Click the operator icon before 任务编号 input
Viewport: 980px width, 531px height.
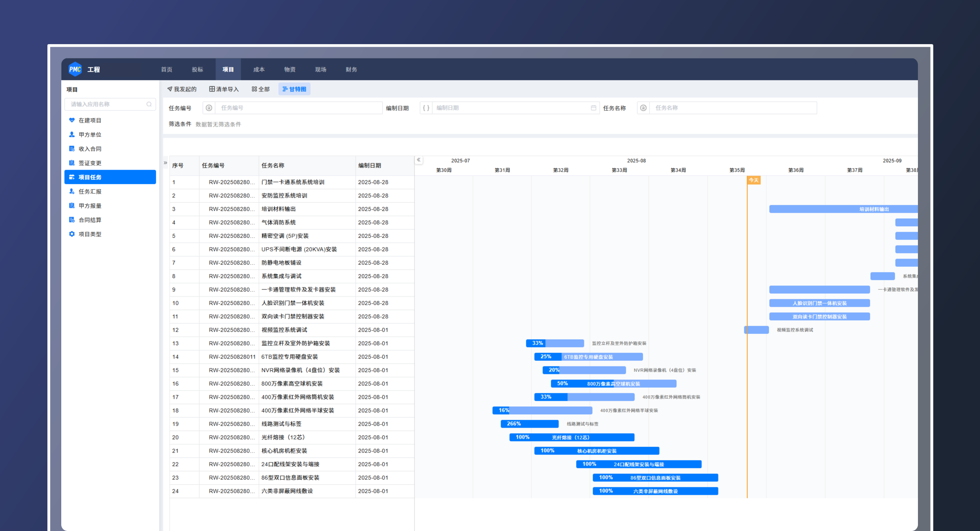pyautogui.click(x=209, y=108)
